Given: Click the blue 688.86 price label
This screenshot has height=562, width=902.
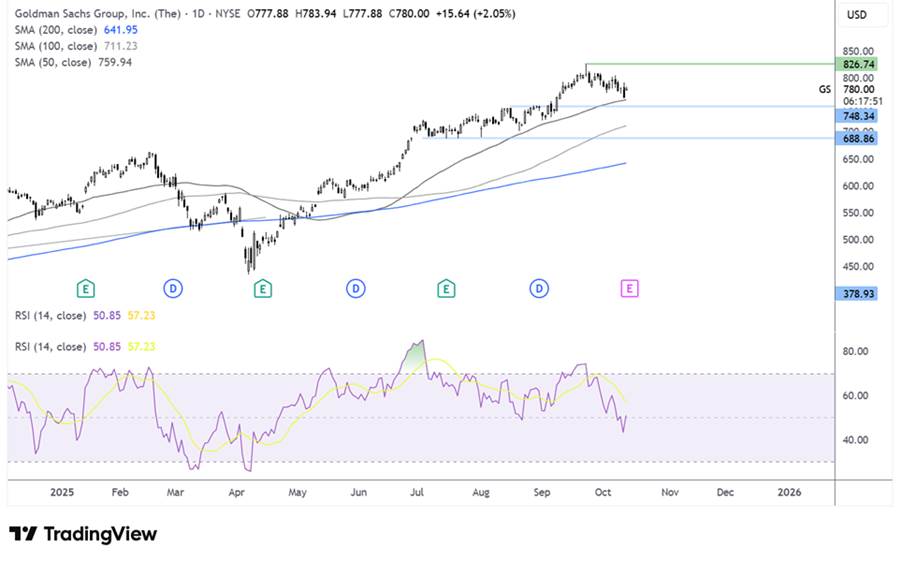Looking at the screenshot, I should tap(858, 139).
